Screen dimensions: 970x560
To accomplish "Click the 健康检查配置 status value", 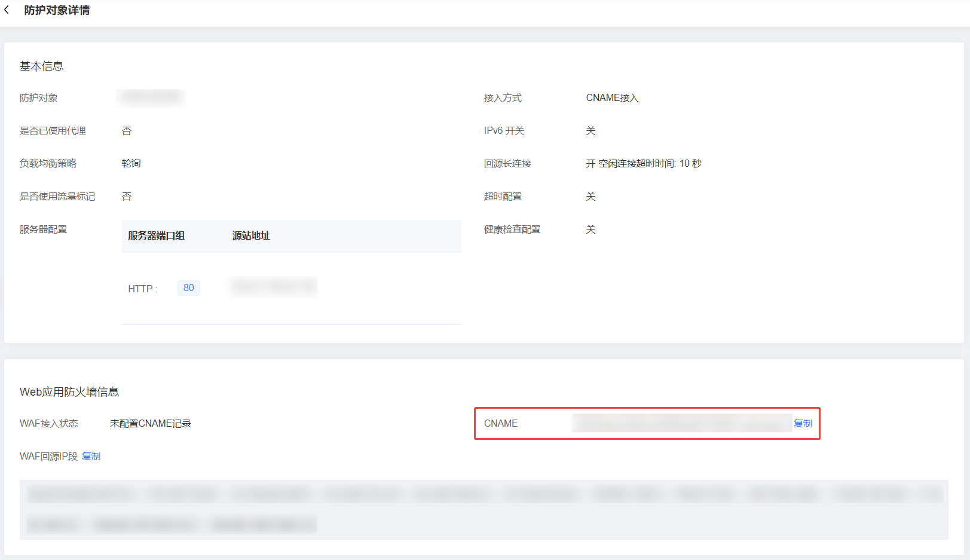I will tap(590, 229).
